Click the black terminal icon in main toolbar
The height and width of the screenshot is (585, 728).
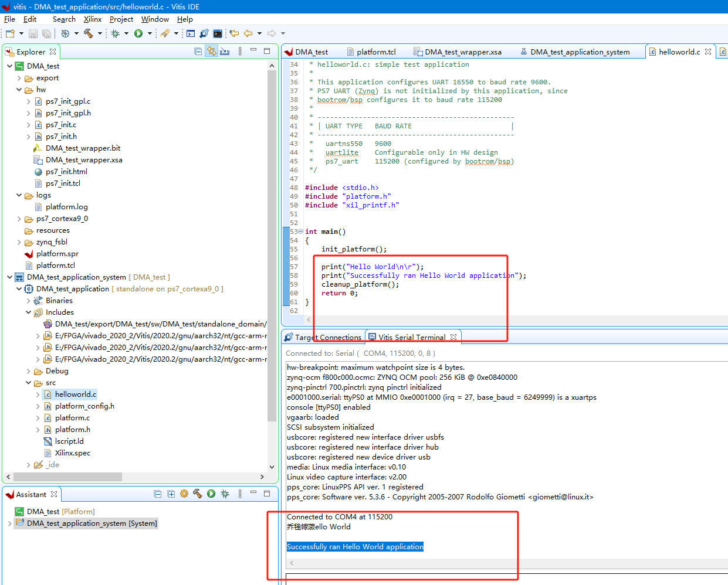tap(218, 33)
